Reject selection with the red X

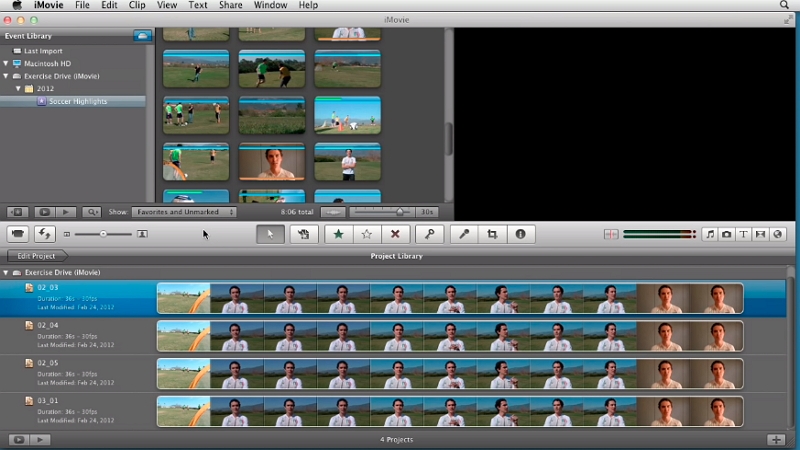click(395, 234)
